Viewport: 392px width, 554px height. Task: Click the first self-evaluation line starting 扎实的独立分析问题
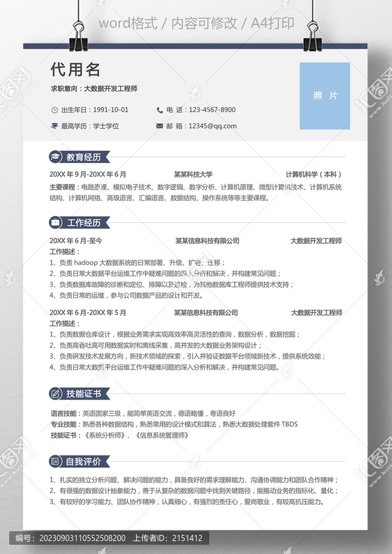click(x=194, y=480)
